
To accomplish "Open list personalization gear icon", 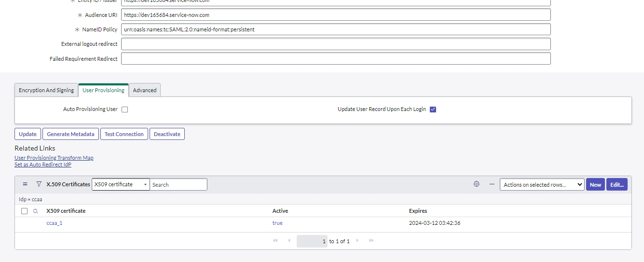I will [477, 184].
